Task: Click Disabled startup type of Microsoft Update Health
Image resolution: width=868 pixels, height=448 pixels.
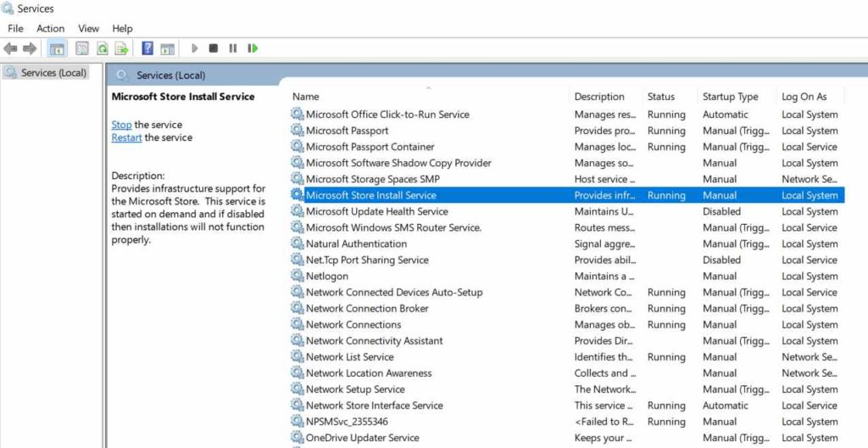Action: [x=721, y=211]
